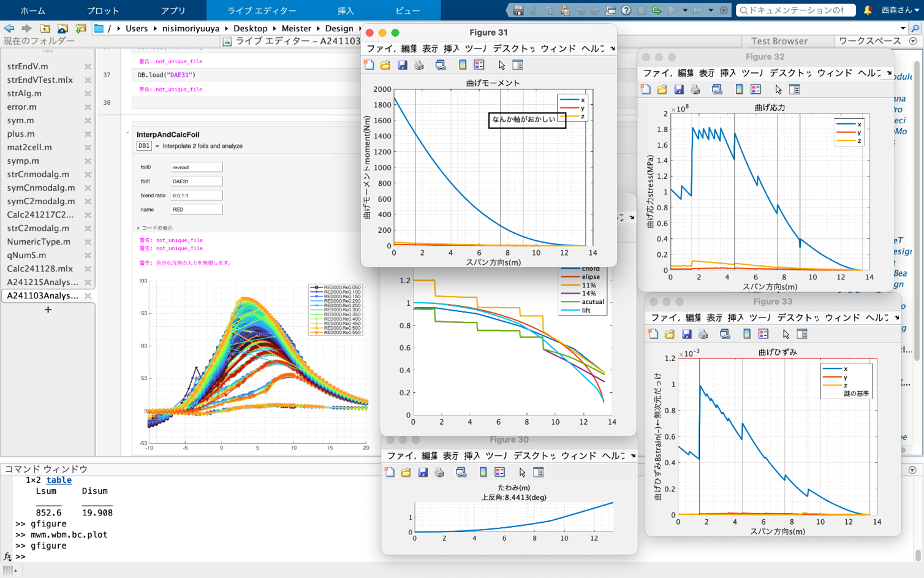Viewport: 924px width, 578px height.
Task: Click Open File icon in Figure 30
Action: pos(406,473)
